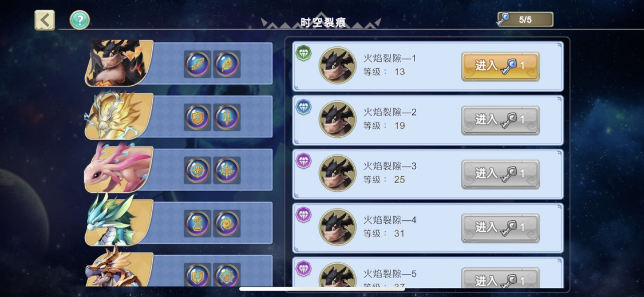The width and height of the screenshot is (644, 297).
Task: Select the pink axolotl dragon row
Action: pos(179,169)
